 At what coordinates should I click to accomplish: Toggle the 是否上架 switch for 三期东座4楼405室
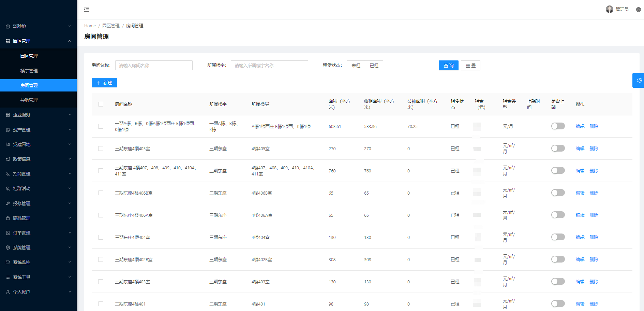tap(558, 149)
